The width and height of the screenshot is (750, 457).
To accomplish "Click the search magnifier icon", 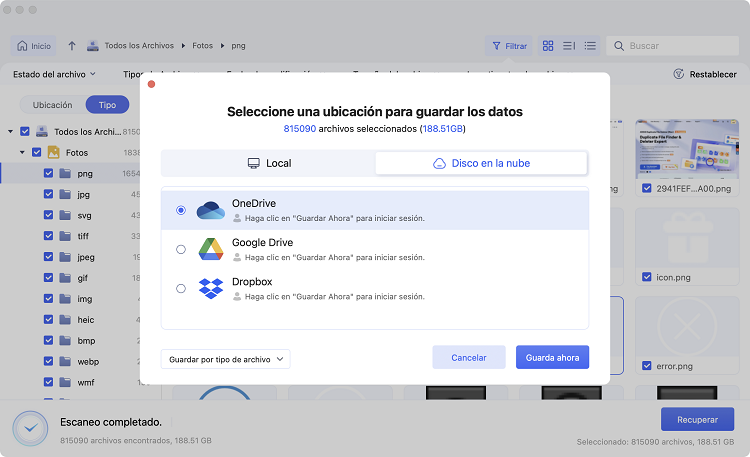I will click(619, 46).
